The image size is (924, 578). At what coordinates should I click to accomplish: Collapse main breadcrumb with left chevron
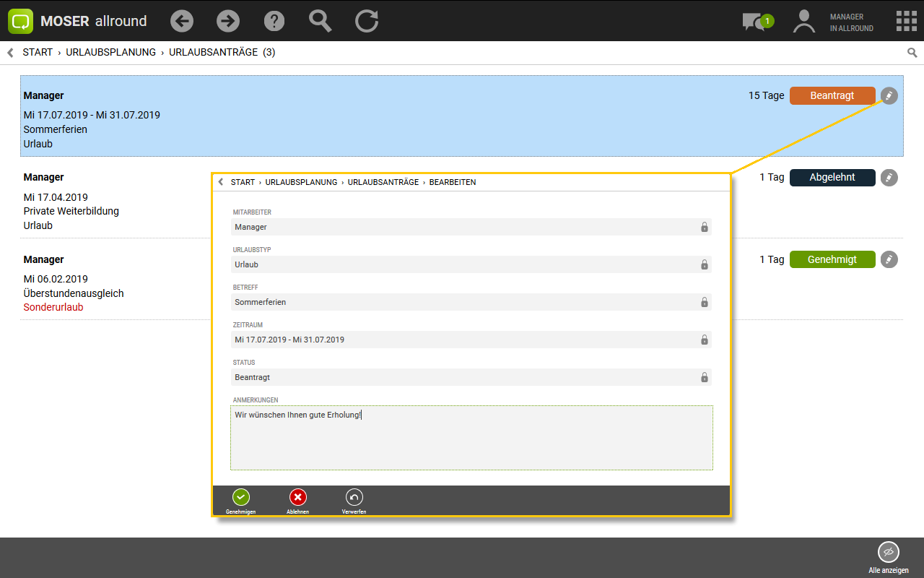[10, 53]
